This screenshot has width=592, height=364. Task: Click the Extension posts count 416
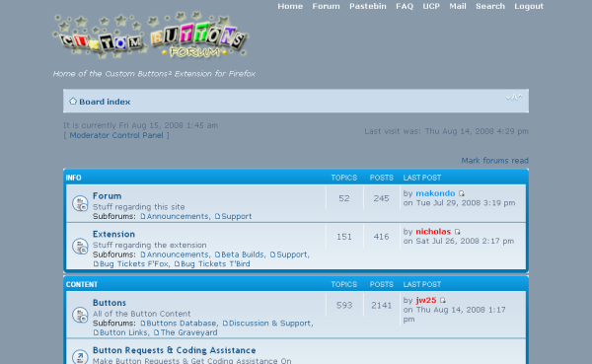tap(381, 237)
